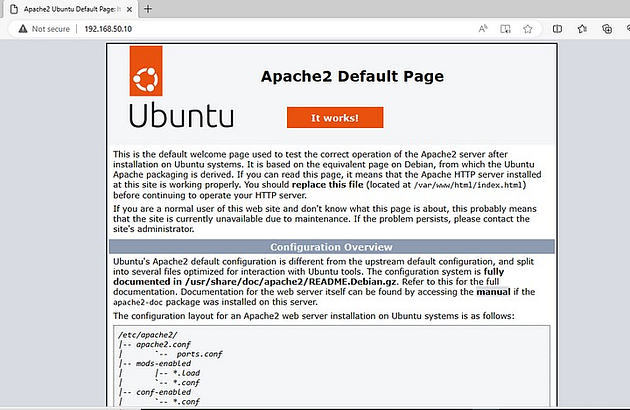This screenshot has height=410, width=630.
Task: Click the apache2.conf entry in layout tree
Action: pyautogui.click(x=163, y=344)
